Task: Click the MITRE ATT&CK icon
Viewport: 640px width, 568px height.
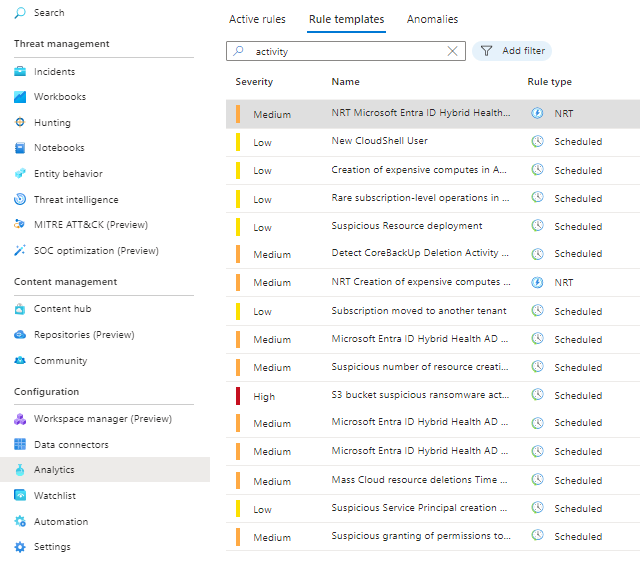Action: click(x=20, y=224)
